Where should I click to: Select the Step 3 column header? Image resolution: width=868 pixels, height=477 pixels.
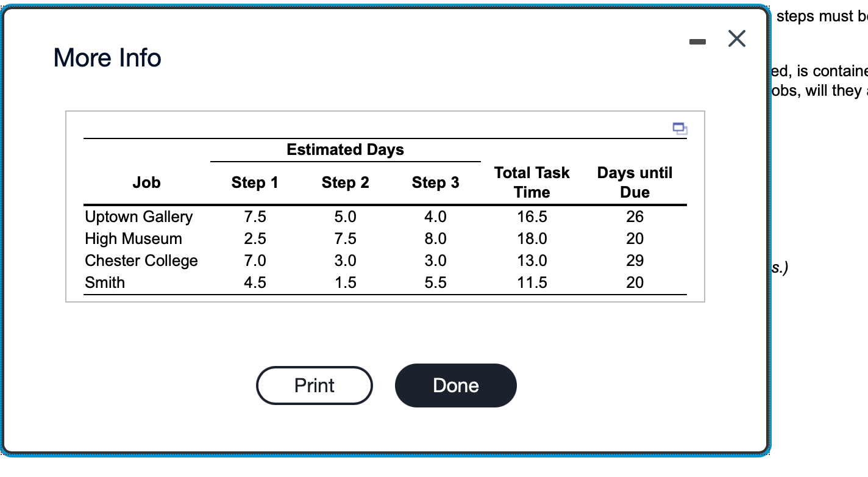pos(435,182)
